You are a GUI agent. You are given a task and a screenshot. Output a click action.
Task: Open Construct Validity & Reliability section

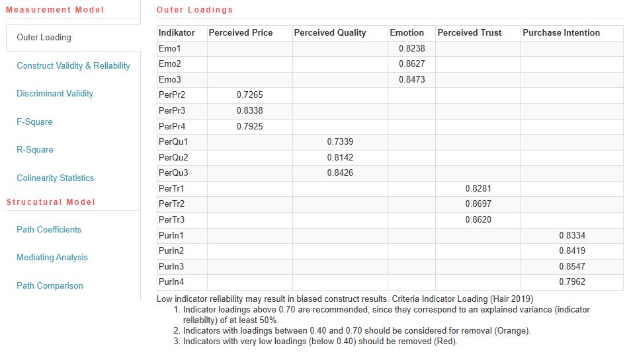[73, 65]
